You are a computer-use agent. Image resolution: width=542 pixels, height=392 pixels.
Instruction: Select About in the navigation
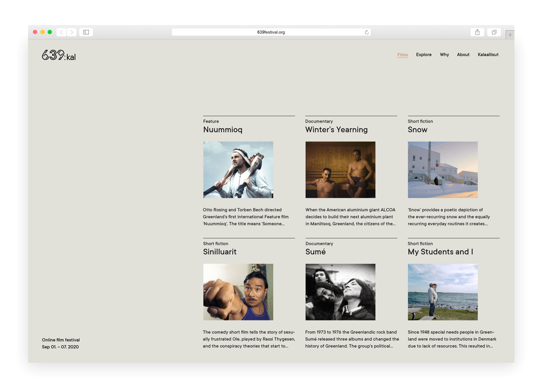click(x=463, y=55)
